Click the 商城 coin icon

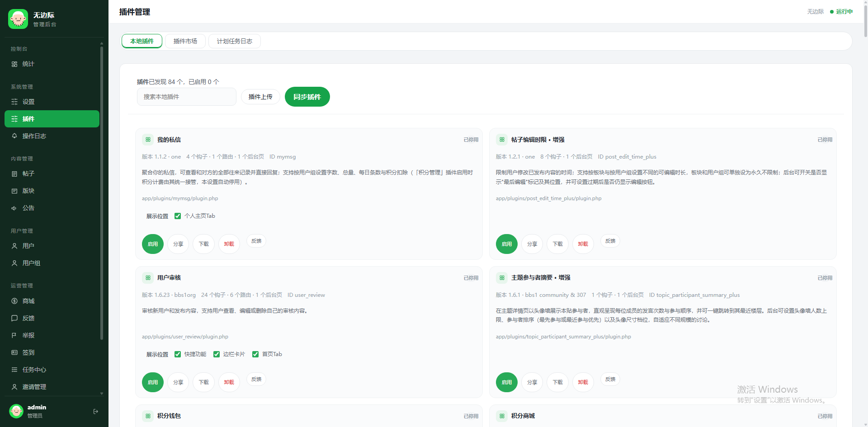[x=14, y=301]
